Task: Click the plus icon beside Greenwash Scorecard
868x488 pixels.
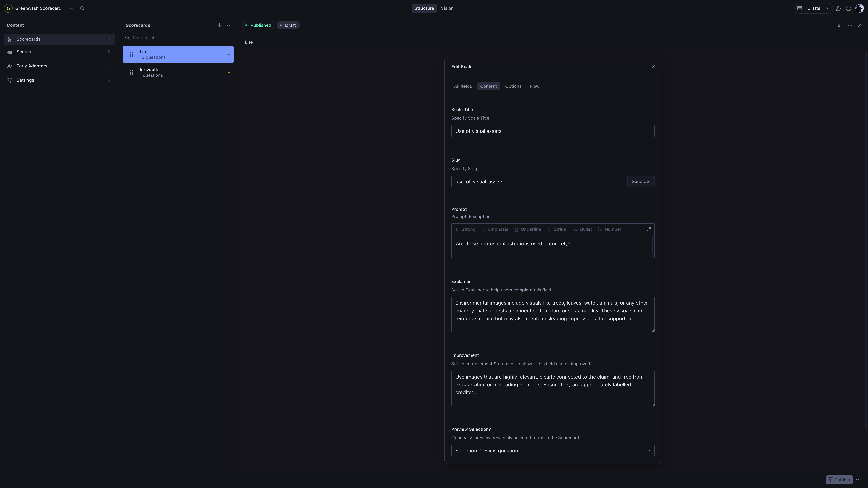Action: point(71,8)
